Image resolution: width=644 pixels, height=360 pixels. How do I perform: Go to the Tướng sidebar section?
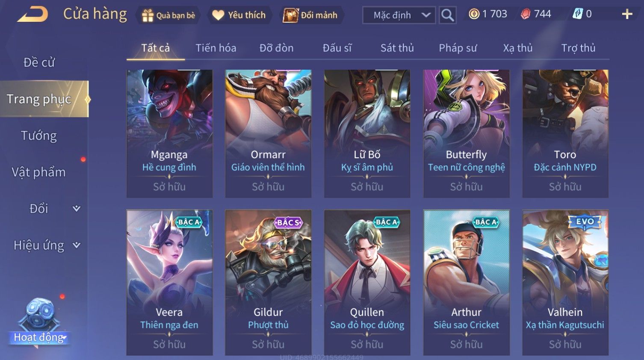coord(39,136)
